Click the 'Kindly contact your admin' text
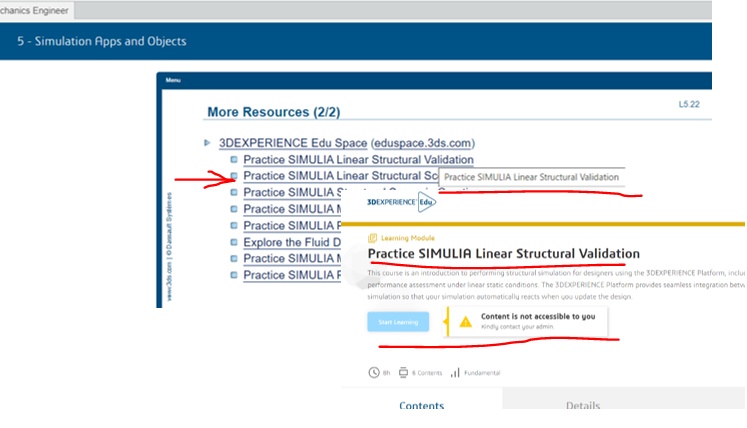The width and height of the screenshot is (747, 428). [517, 327]
